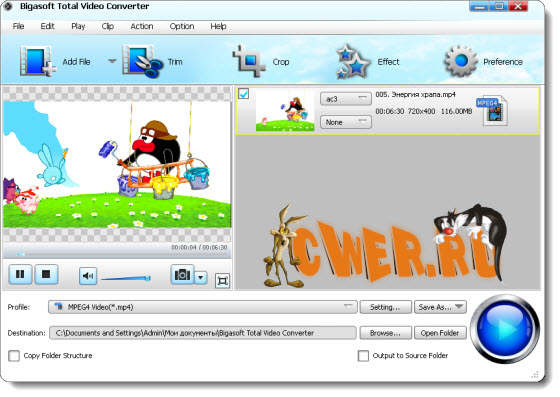
Task: Click the MPEG4 output format icon
Action: coord(492,111)
